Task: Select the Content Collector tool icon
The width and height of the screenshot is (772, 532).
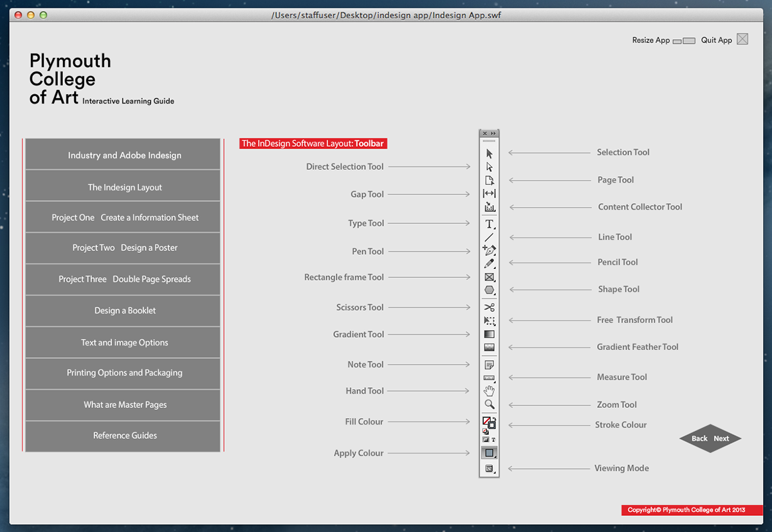Action: click(490, 207)
